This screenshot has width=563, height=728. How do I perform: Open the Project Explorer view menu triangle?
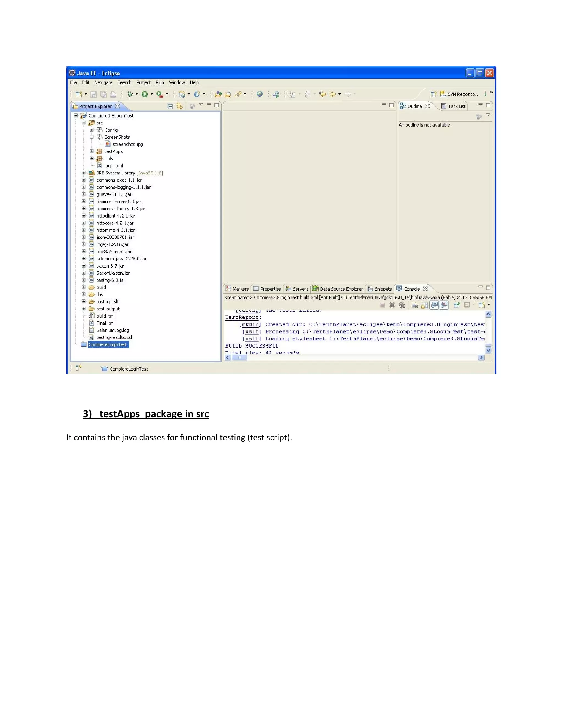pyautogui.click(x=201, y=105)
